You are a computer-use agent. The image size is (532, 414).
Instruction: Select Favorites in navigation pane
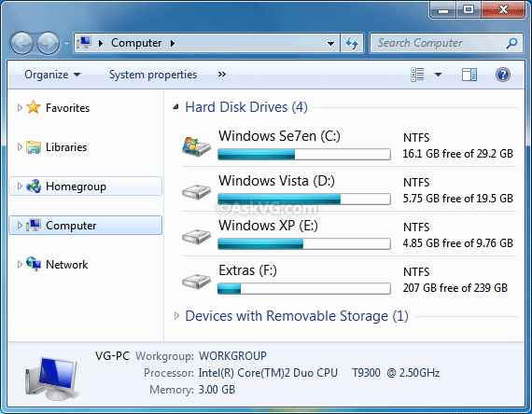[x=67, y=108]
